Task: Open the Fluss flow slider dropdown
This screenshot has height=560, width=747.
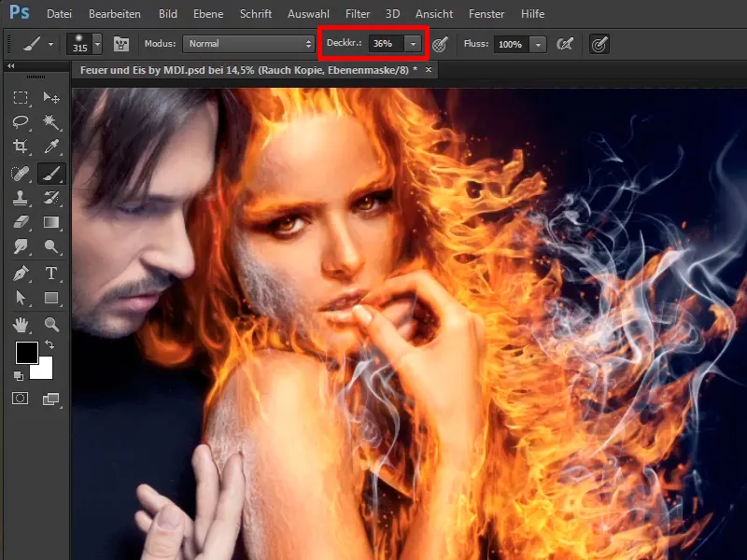Action: pos(539,44)
